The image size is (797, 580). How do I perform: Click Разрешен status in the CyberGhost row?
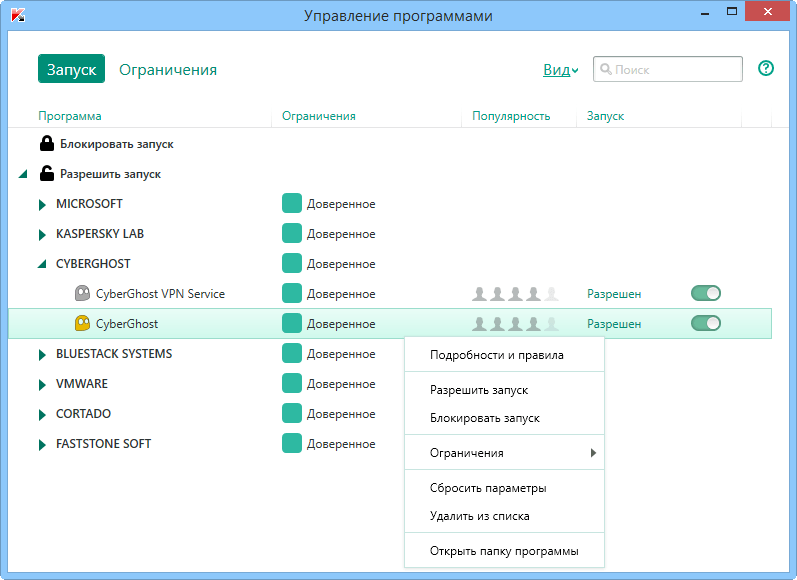pos(614,324)
